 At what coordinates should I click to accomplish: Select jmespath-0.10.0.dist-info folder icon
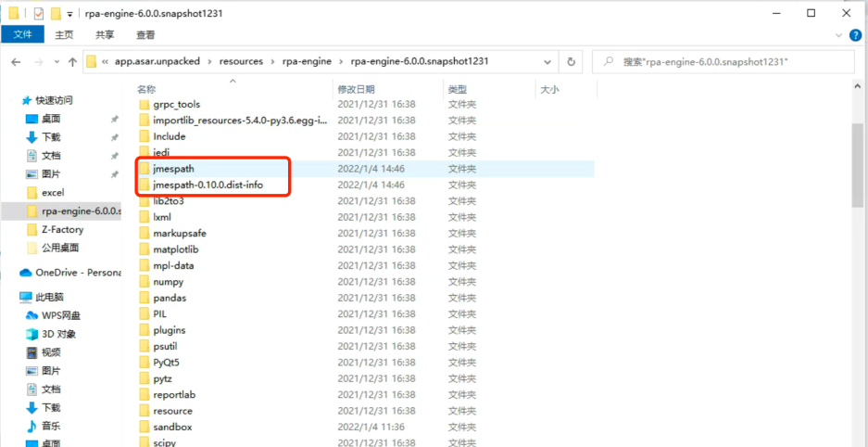[x=144, y=185]
